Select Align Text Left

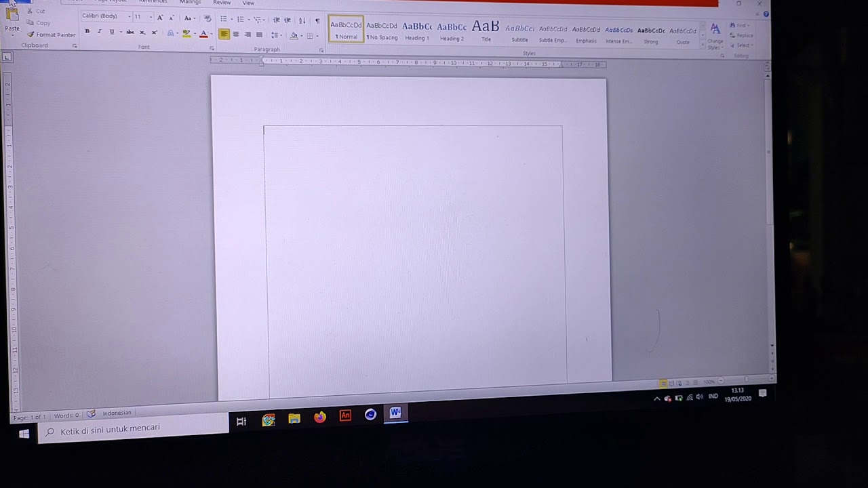coord(224,35)
